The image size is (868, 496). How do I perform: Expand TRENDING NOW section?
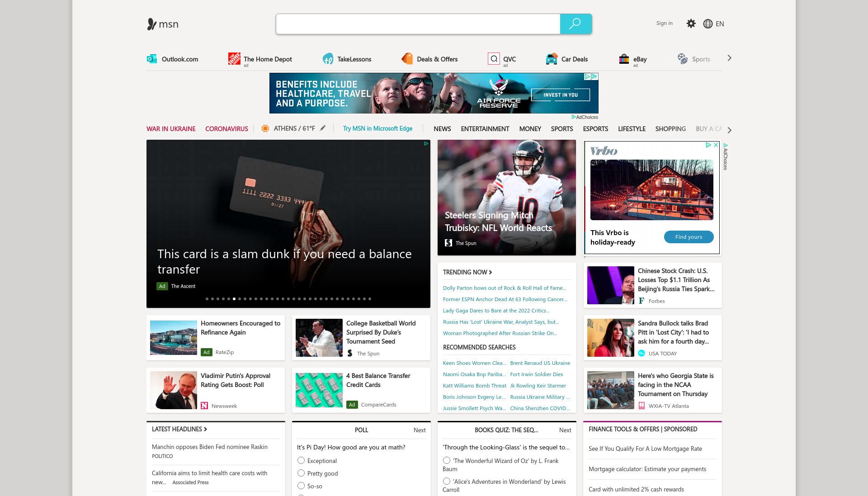(467, 272)
